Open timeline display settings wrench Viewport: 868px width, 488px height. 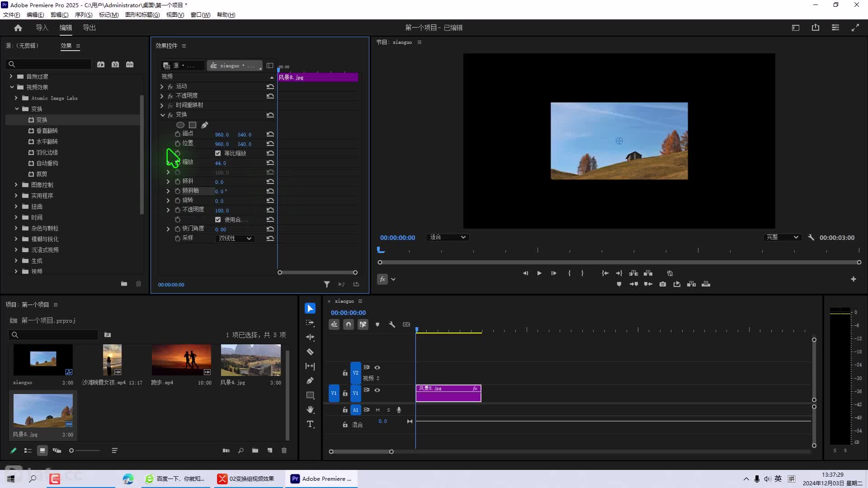(392, 324)
